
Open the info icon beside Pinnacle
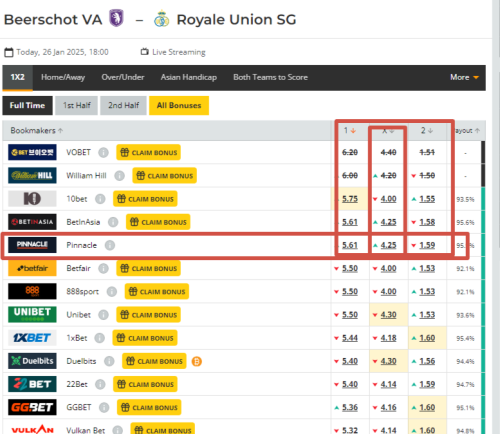tap(110, 245)
